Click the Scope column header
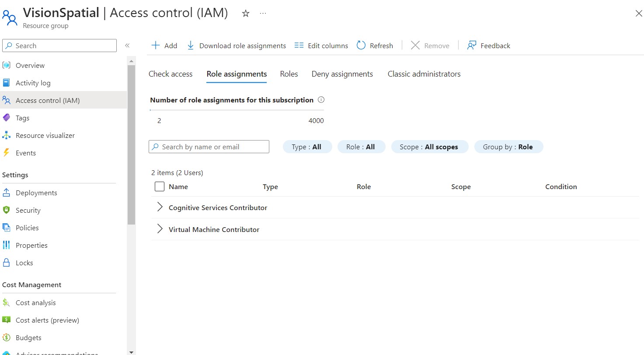The height and width of the screenshot is (355, 644). click(x=461, y=186)
